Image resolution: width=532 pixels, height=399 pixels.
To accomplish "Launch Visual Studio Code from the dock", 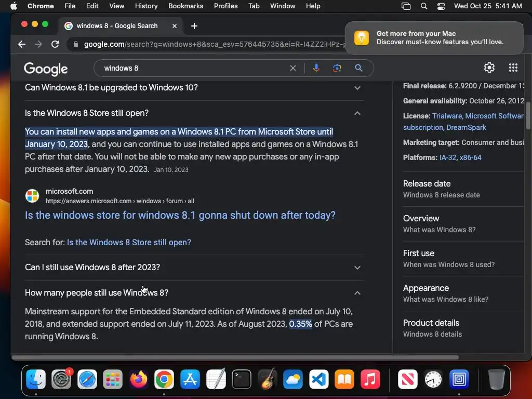I will (x=319, y=379).
